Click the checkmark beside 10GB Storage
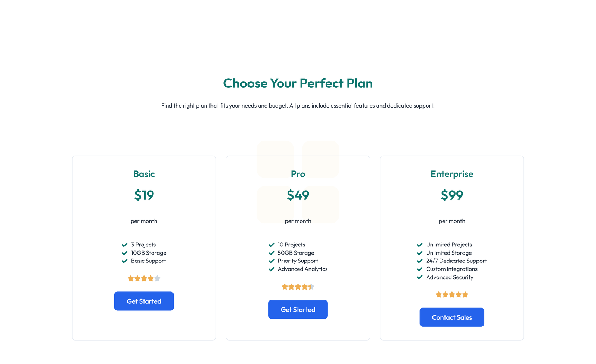596x364 pixels. [124, 253]
